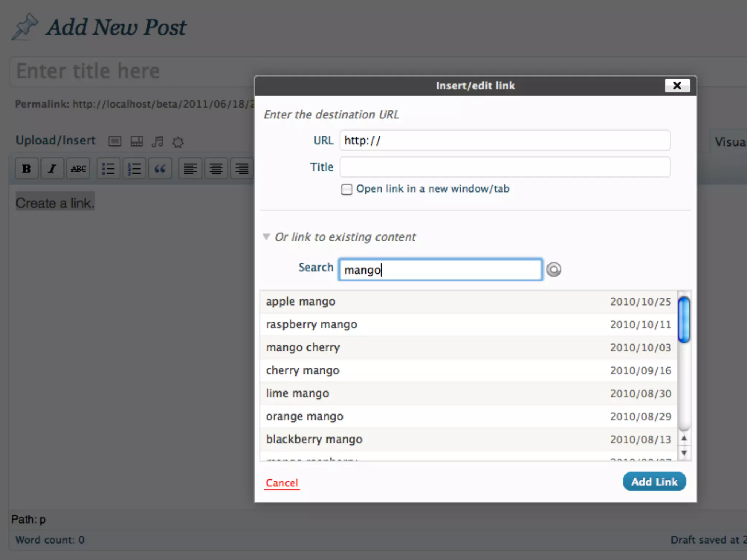Click the Add an Image icon

pos(115,141)
